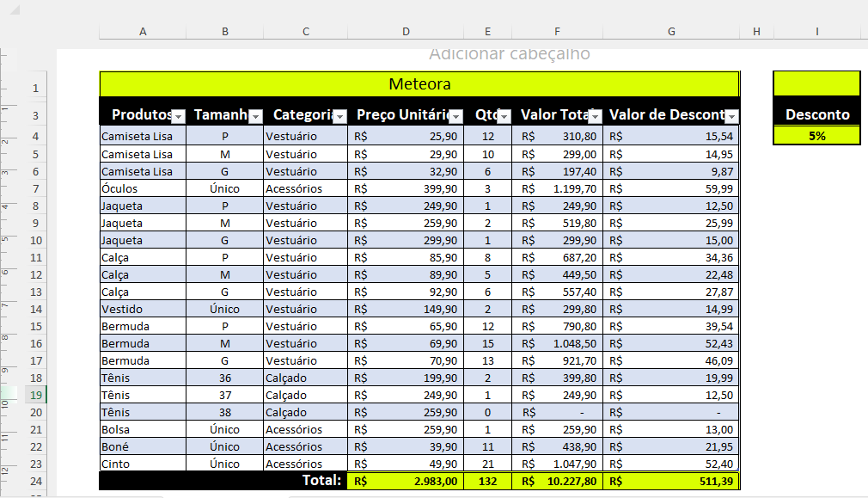Select column C header
The width and height of the screenshot is (868, 498).
(306, 32)
